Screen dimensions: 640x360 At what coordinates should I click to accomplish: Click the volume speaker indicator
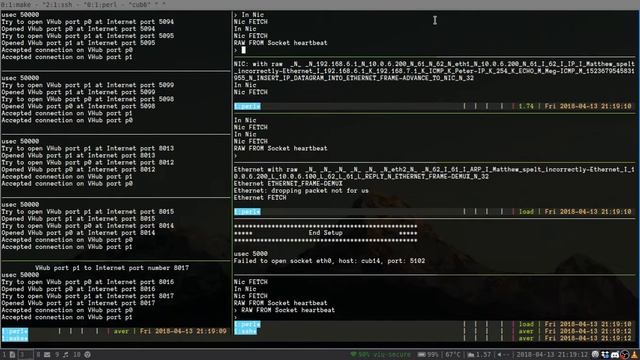(504, 355)
